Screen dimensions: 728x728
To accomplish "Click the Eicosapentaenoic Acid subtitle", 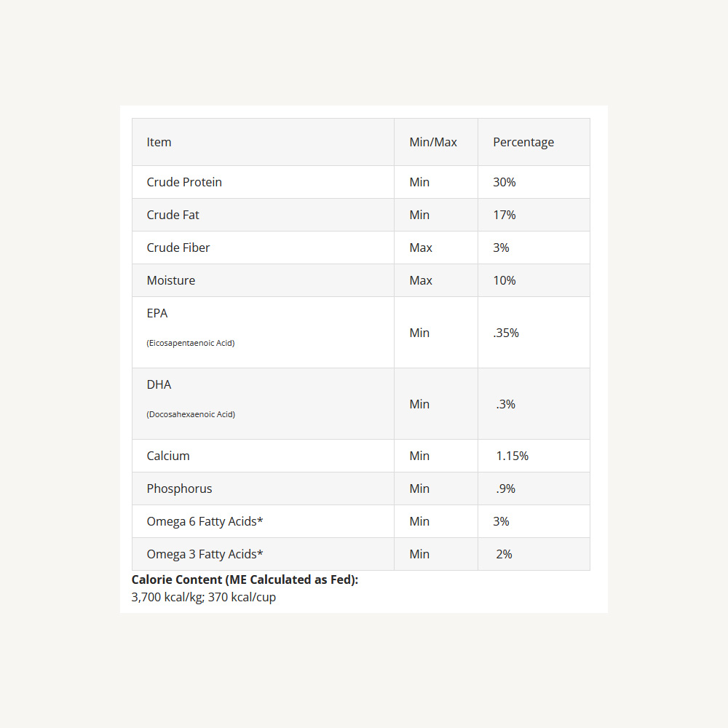I will (x=191, y=343).
